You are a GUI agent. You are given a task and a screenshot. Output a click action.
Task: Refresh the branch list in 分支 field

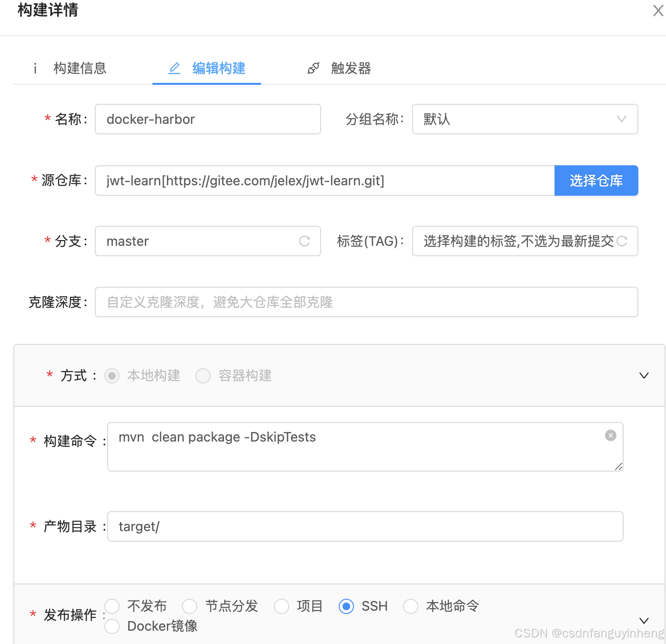click(x=304, y=241)
